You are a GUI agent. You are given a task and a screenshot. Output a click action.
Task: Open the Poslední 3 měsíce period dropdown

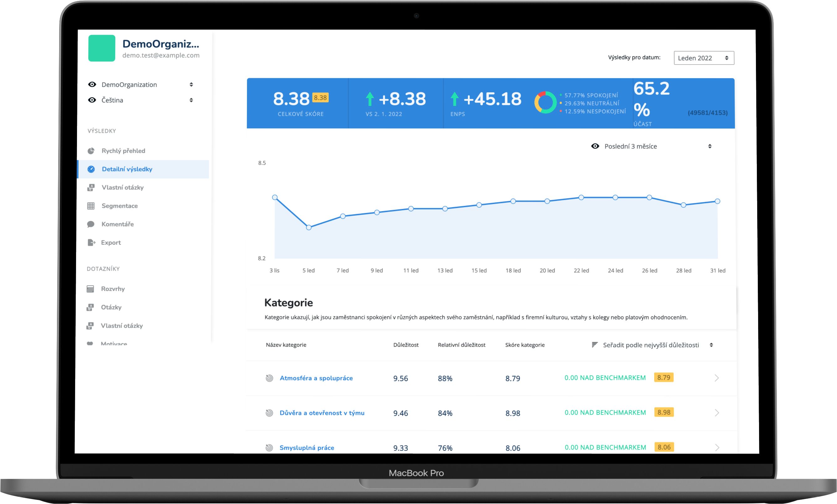(651, 146)
